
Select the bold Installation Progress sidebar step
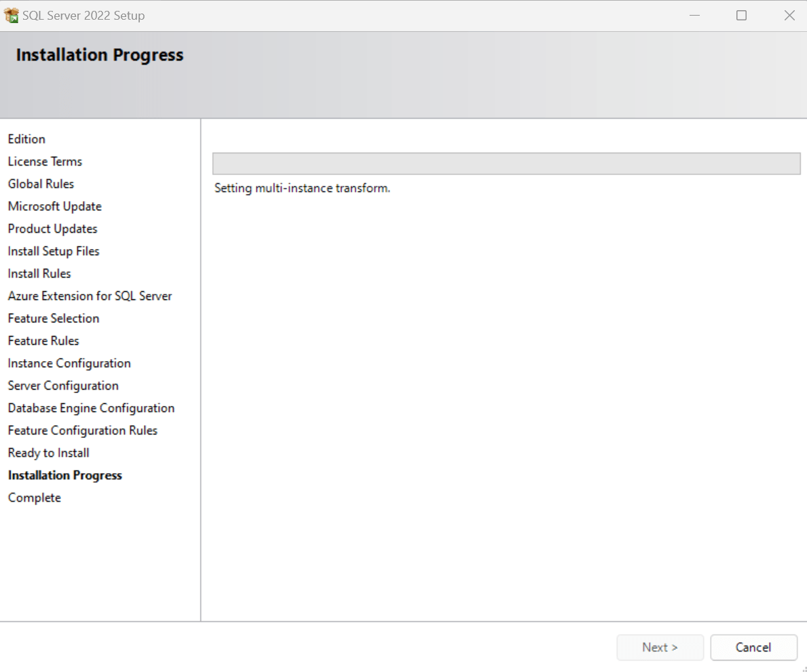[65, 475]
